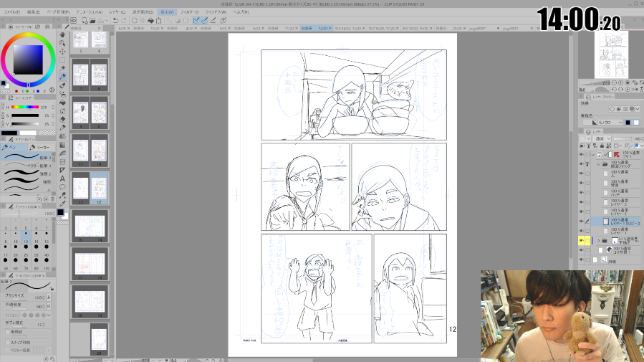
Task: Select the Operation object tool
Action: (x=62, y=43)
